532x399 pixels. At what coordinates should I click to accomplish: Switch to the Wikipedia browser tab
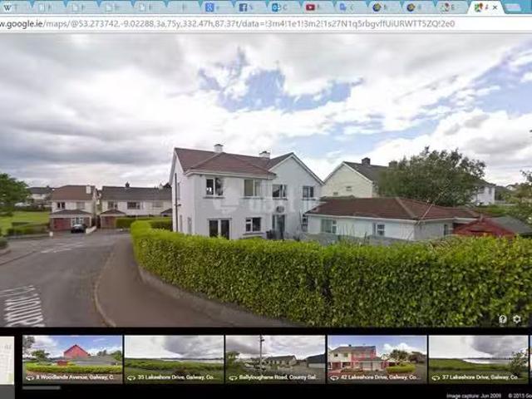tap(13, 7)
